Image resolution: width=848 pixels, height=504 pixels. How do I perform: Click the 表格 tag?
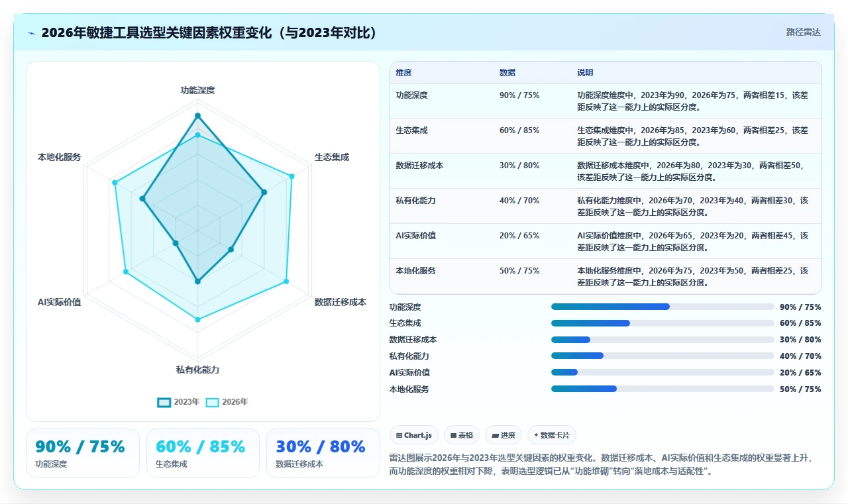(461, 435)
